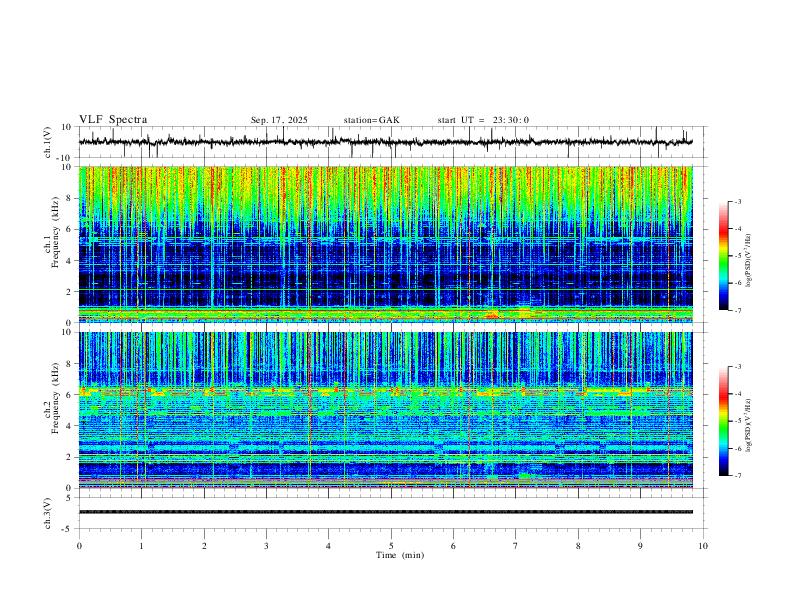Click the ch.2 spectrogram color scale bar

click(723, 421)
